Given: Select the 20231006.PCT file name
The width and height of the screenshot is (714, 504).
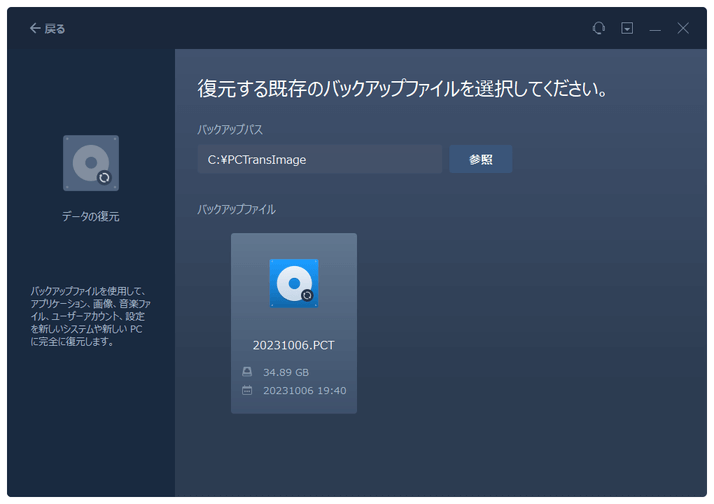Looking at the screenshot, I should (294, 345).
